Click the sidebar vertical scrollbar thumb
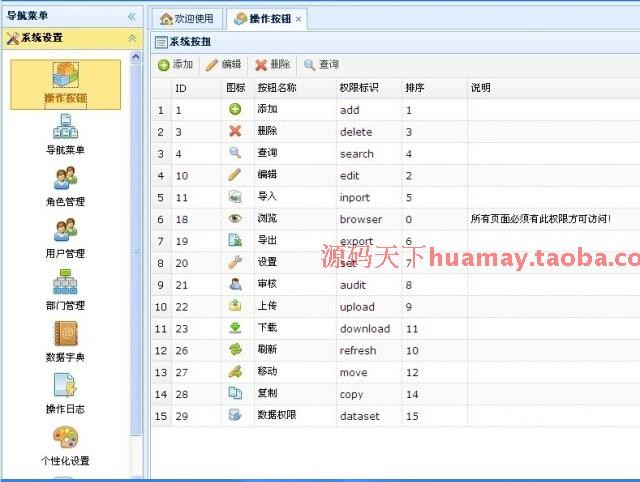The height and width of the screenshot is (482, 640). (x=136, y=249)
